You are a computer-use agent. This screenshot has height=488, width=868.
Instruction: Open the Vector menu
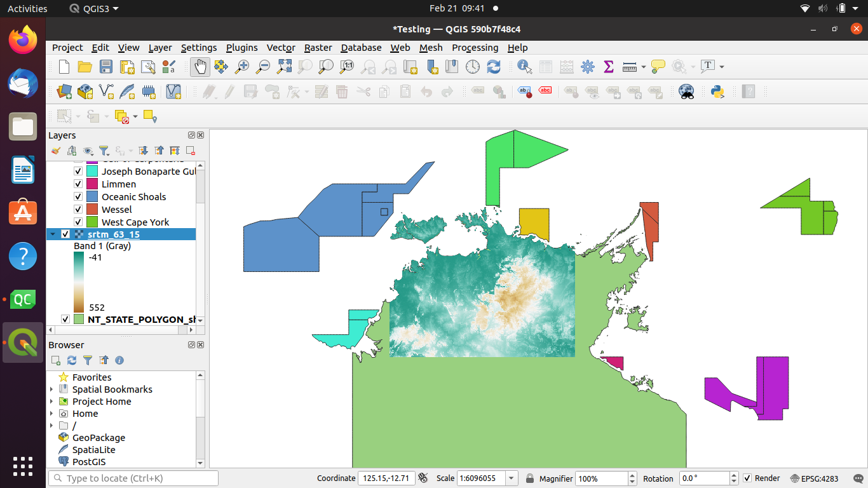coord(281,48)
